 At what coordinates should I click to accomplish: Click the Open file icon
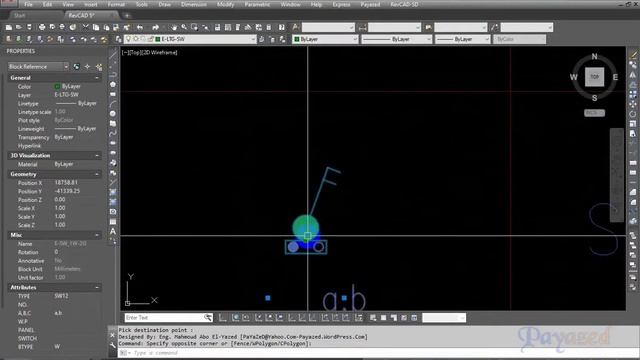pyautogui.click(x=19, y=27)
